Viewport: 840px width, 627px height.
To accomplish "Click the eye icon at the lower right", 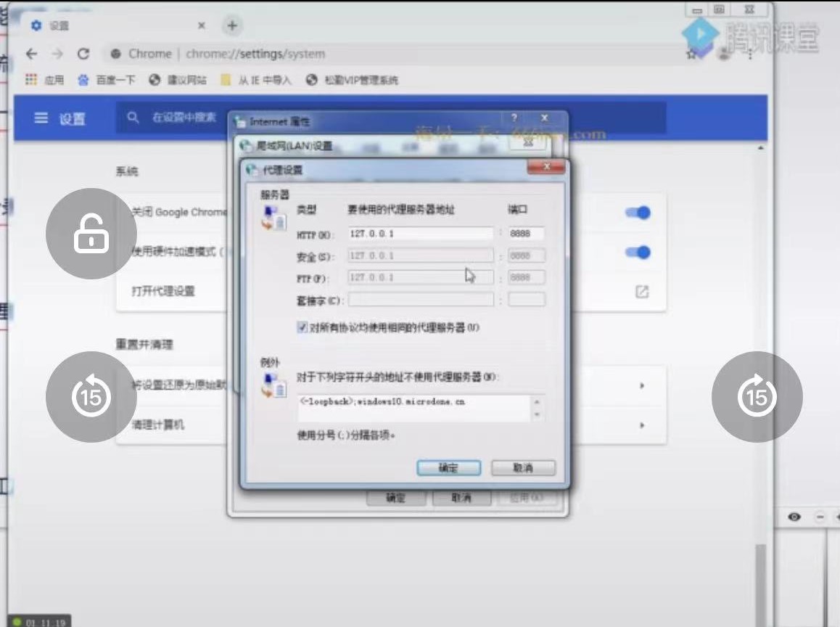I will [794, 517].
